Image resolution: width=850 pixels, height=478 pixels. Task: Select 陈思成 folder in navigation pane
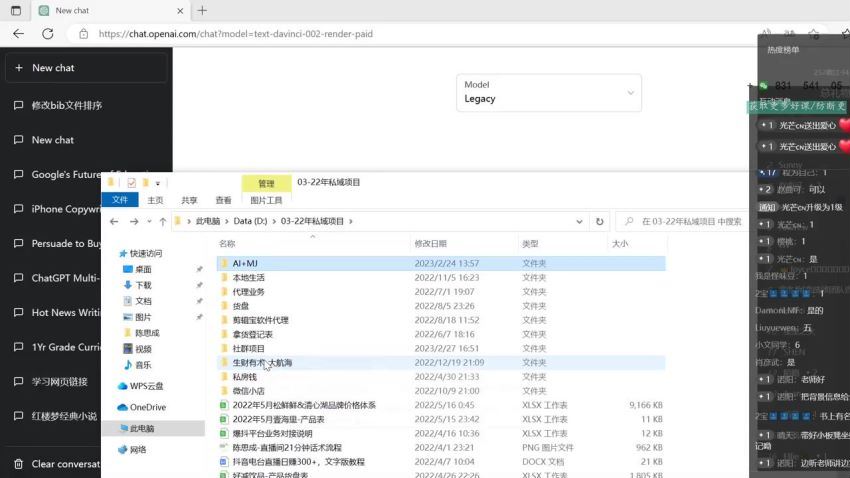click(x=141, y=333)
